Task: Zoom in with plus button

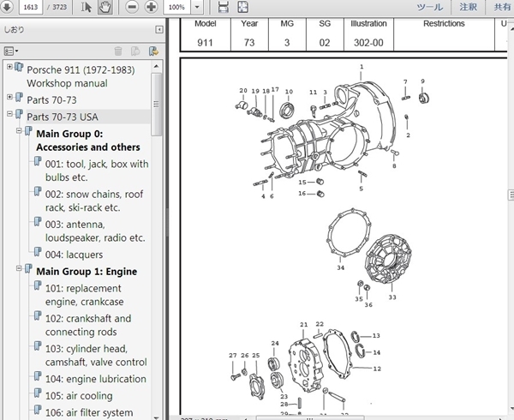Action: pyautogui.click(x=151, y=7)
